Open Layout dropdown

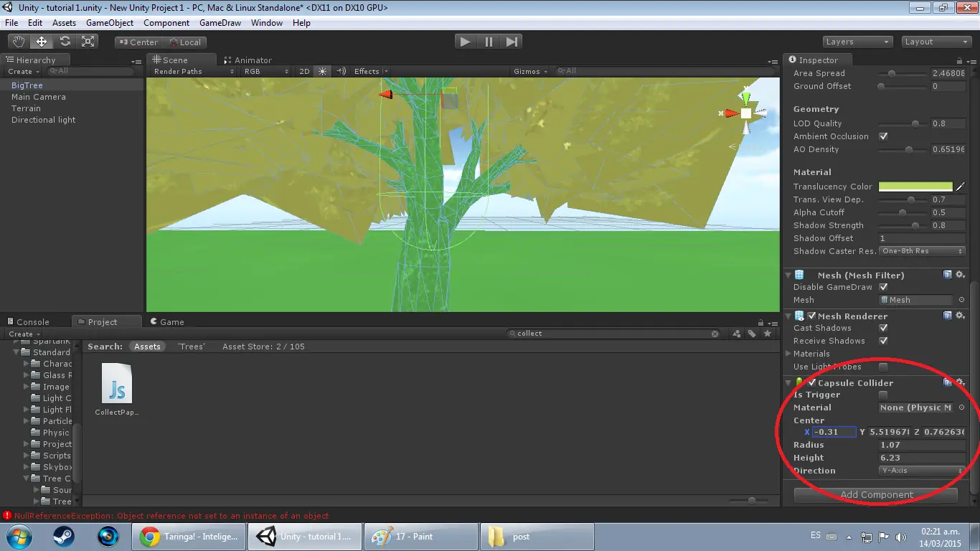(x=936, y=42)
